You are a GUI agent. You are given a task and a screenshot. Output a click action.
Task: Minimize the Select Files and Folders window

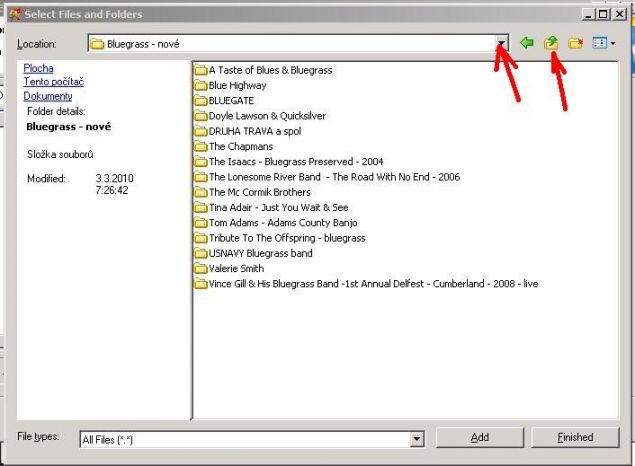click(588, 14)
